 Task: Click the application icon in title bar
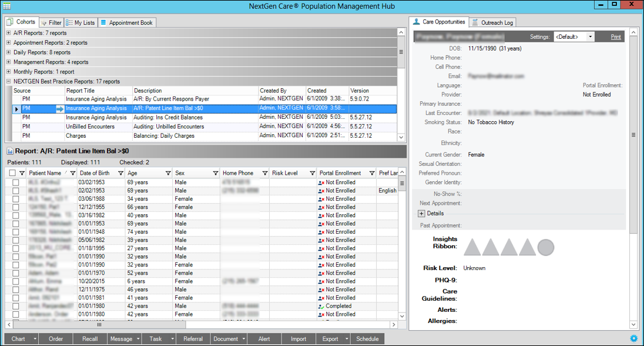6,6
